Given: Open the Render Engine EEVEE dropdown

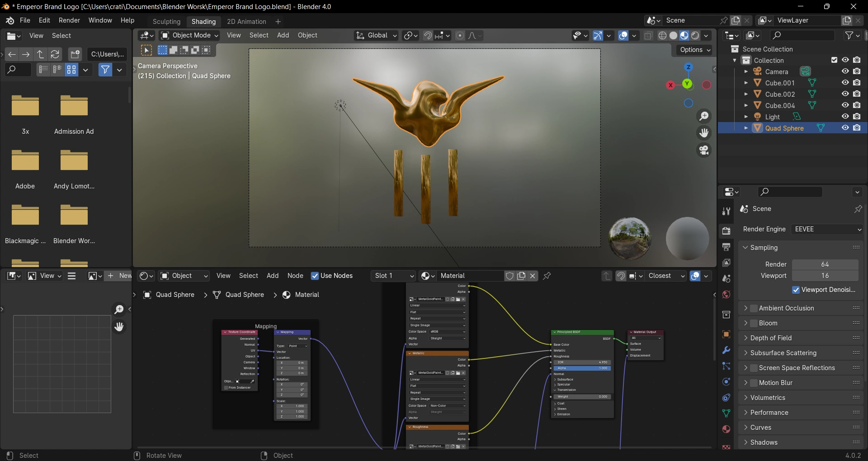Looking at the screenshot, I should tap(827, 229).
